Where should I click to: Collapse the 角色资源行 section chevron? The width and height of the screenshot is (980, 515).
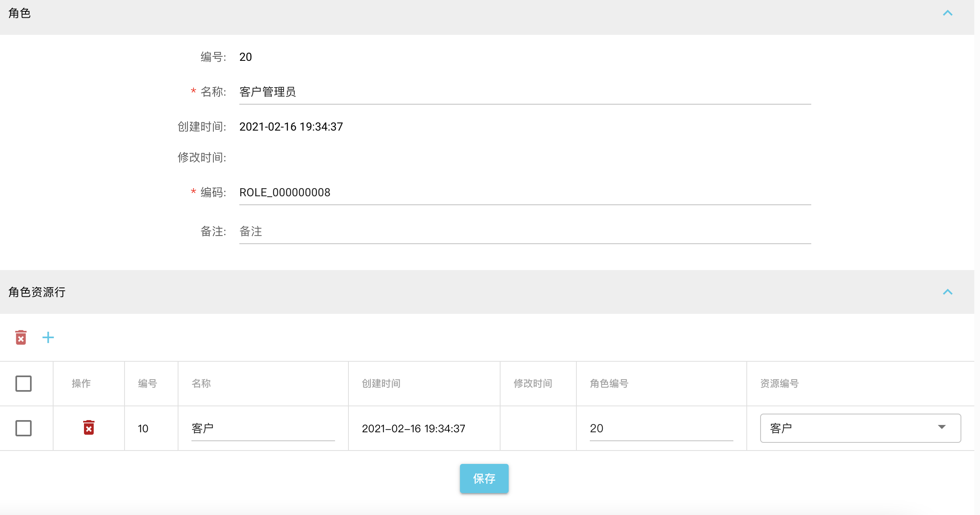(948, 292)
